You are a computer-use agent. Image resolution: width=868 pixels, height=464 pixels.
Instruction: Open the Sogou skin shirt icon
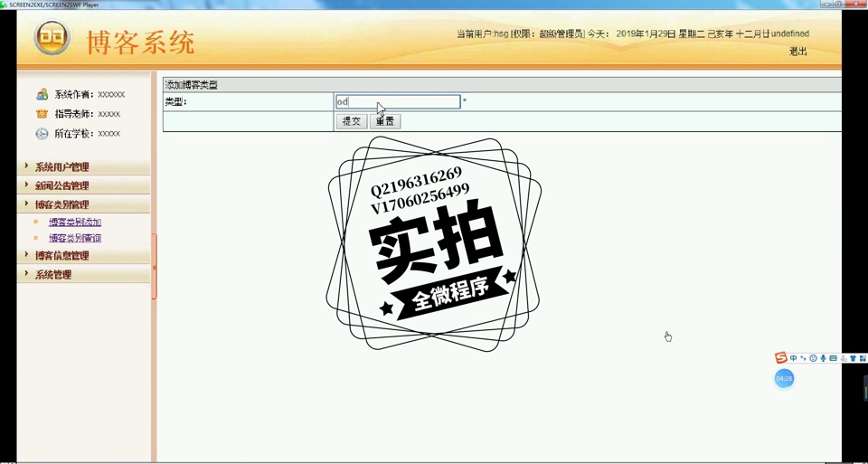(x=853, y=358)
